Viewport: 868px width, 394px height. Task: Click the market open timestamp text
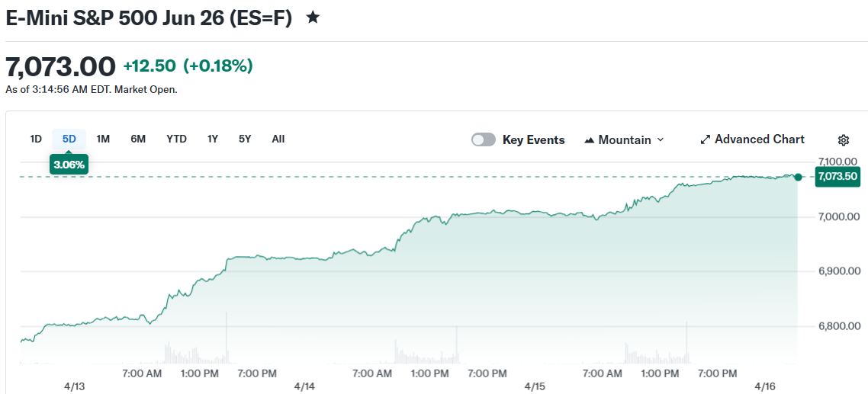(x=92, y=89)
